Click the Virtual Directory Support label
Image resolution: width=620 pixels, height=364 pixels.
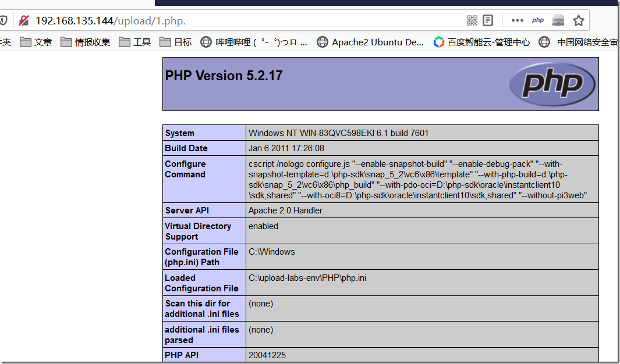click(198, 231)
